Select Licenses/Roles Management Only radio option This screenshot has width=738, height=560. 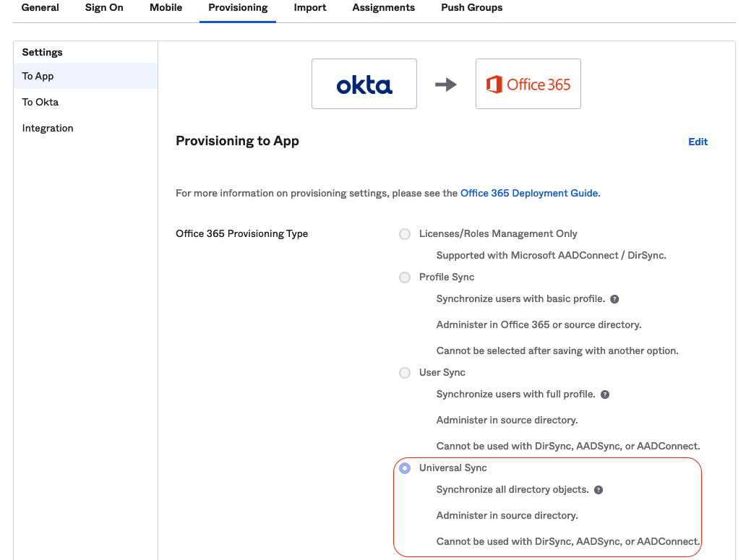405,234
